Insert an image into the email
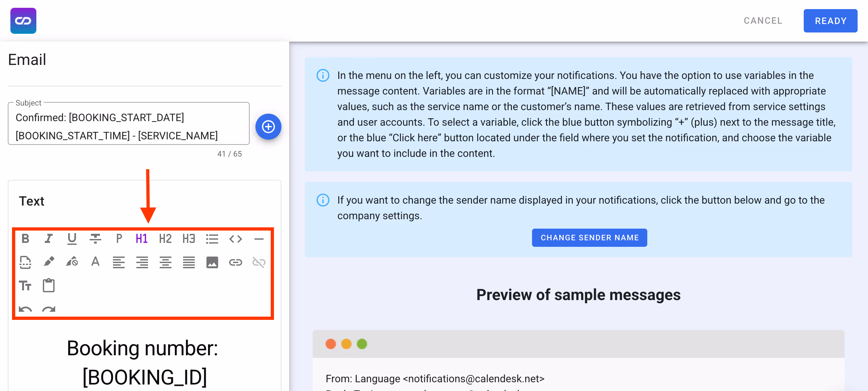Screen dimensions: 868x391 pos(212,262)
